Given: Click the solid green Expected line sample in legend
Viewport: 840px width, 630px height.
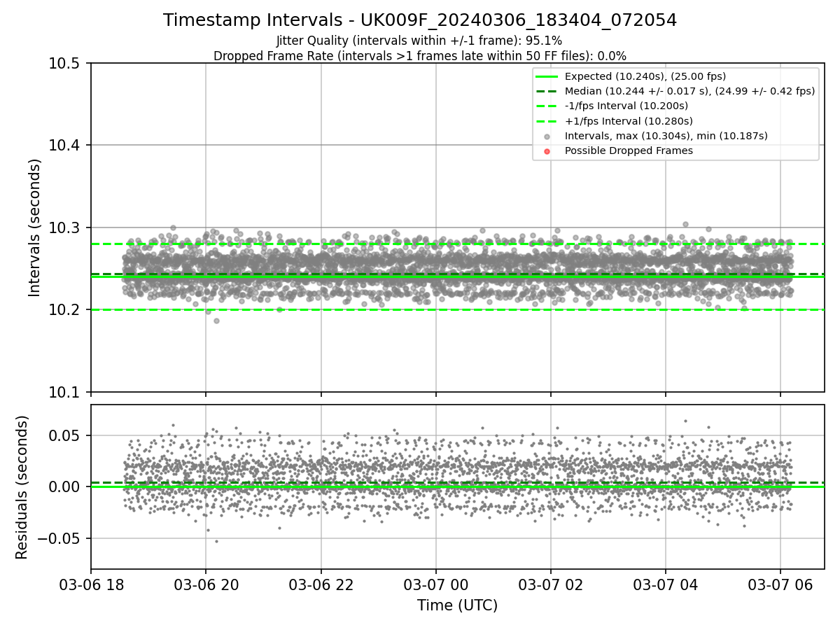Looking at the screenshot, I should 547,76.
